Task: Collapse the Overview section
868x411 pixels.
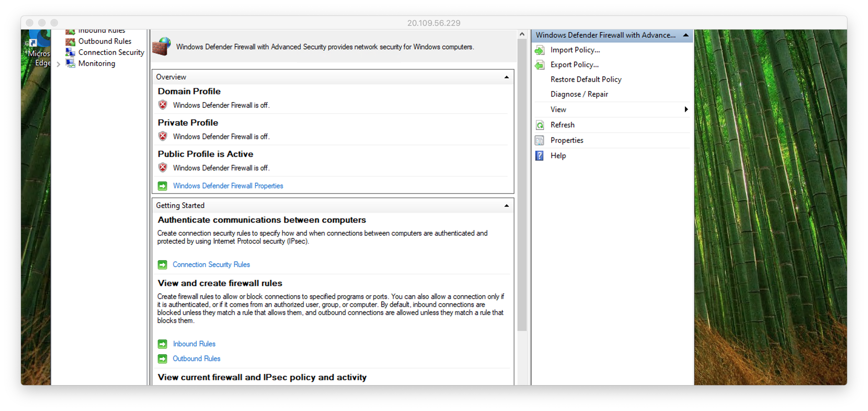Action: 506,77
